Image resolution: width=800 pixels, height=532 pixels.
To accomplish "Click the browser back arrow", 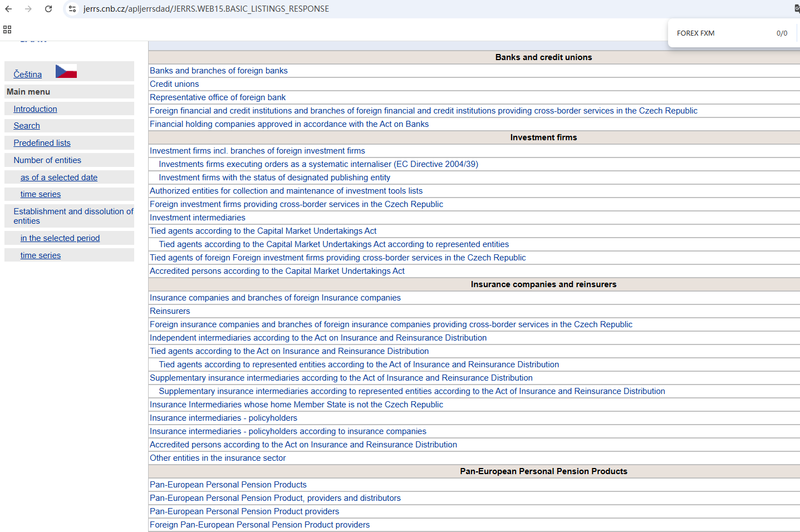I will pyautogui.click(x=8, y=9).
